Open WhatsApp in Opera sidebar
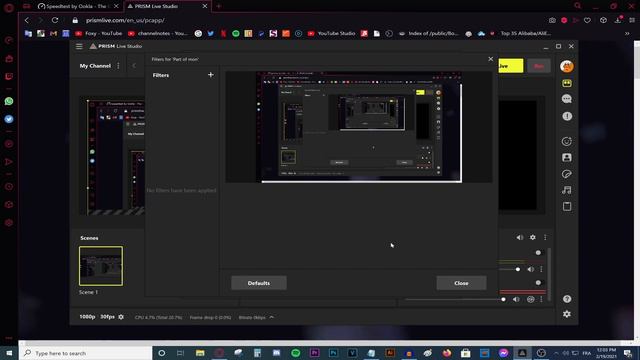640x360 pixels. tap(9, 101)
